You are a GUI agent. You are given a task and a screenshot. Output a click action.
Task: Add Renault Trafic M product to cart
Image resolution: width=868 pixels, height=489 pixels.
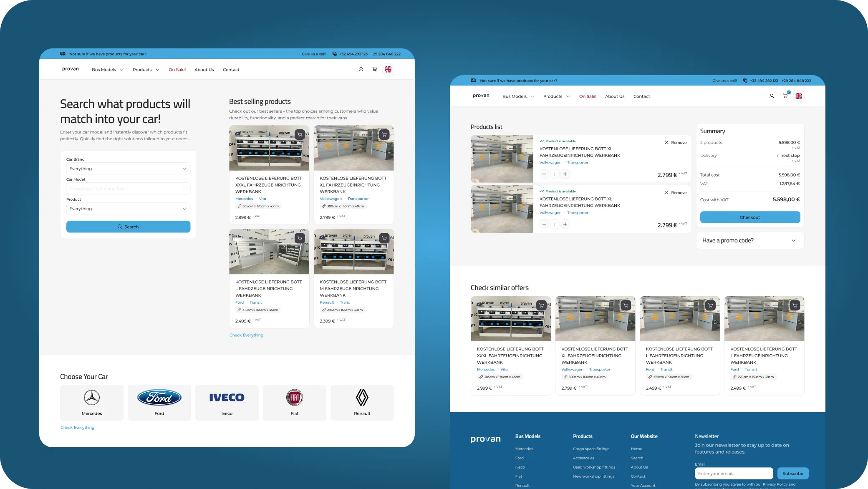coord(384,238)
